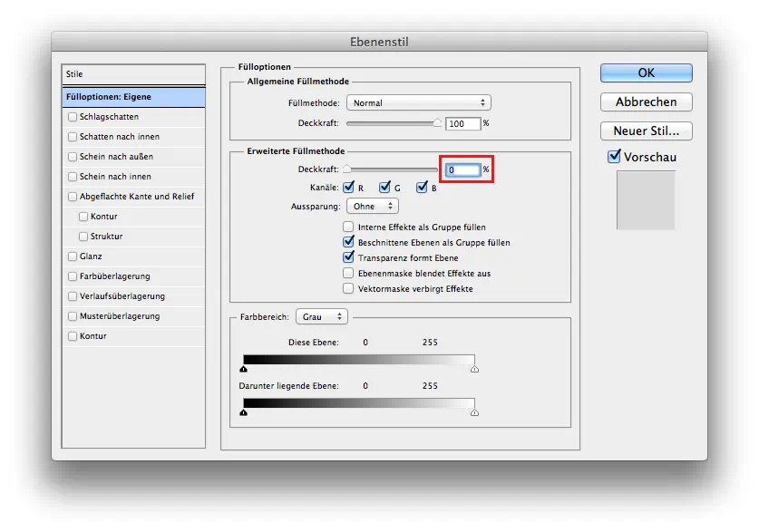Click the style preview thumbnail
759x532 pixels.
(646, 200)
